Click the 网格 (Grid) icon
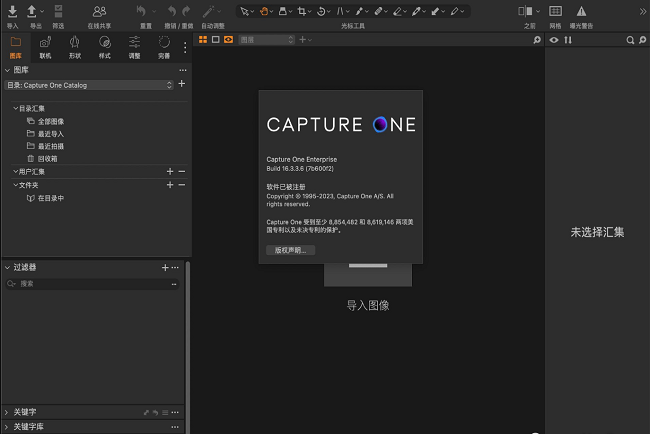Image resolution: width=650 pixels, height=434 pixels. 555,12
